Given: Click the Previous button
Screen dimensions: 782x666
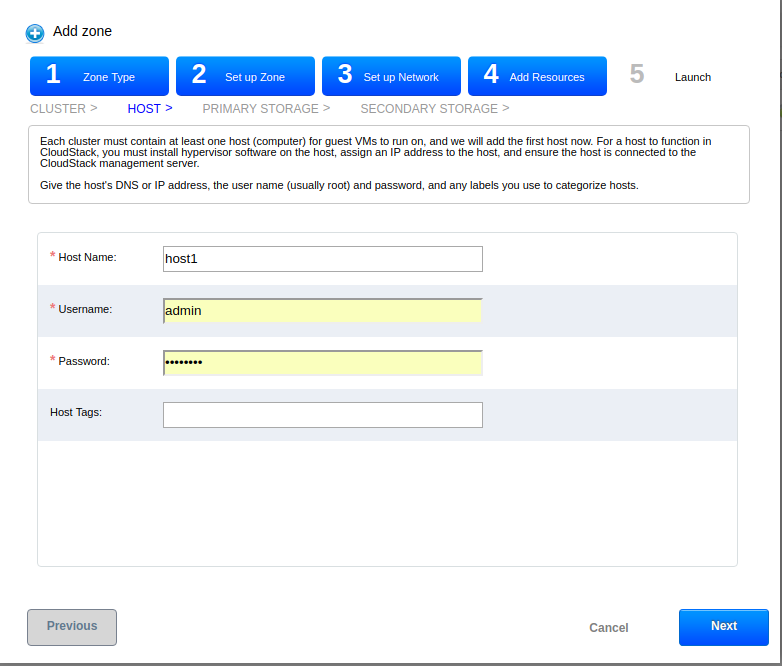Looking at the screenshot, I should click(72, 627).
